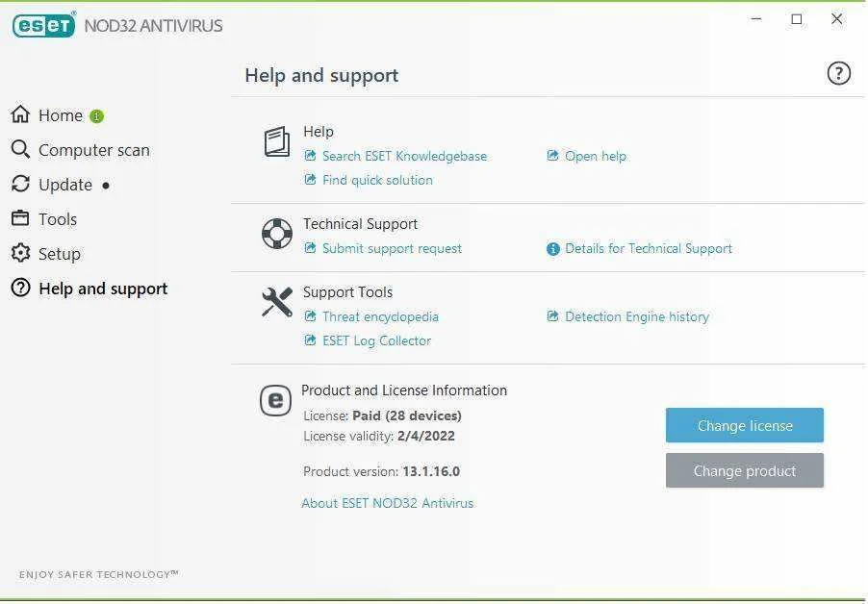The image size is (868, 604).
Task: Click product version number 13.1.16.0
Action: click(431, 471)
